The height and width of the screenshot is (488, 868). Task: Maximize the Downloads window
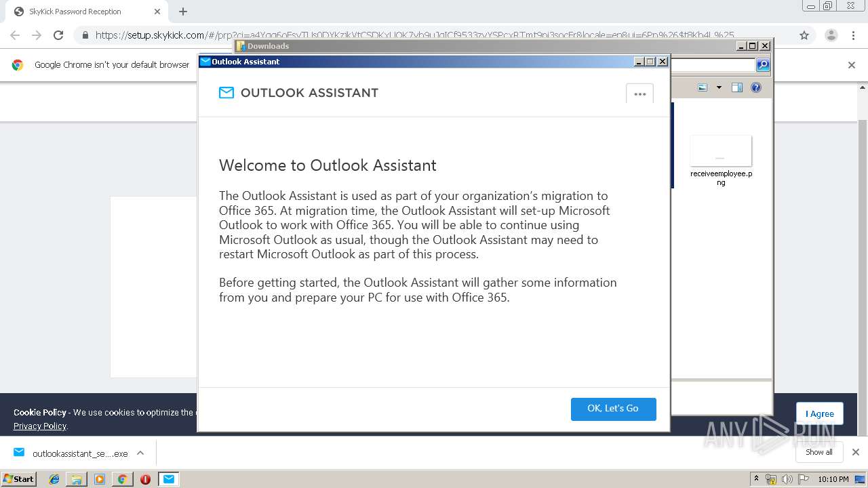pyautogui.click(x=753, y=46)
